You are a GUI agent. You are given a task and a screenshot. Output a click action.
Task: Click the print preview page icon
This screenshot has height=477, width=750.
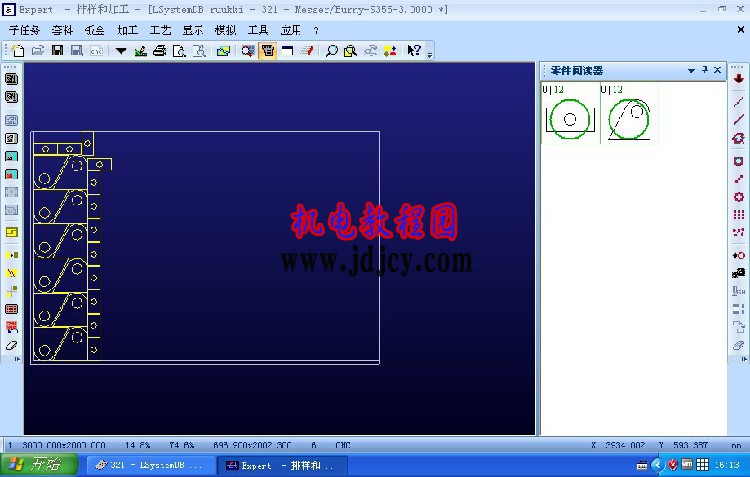[179, 51]
